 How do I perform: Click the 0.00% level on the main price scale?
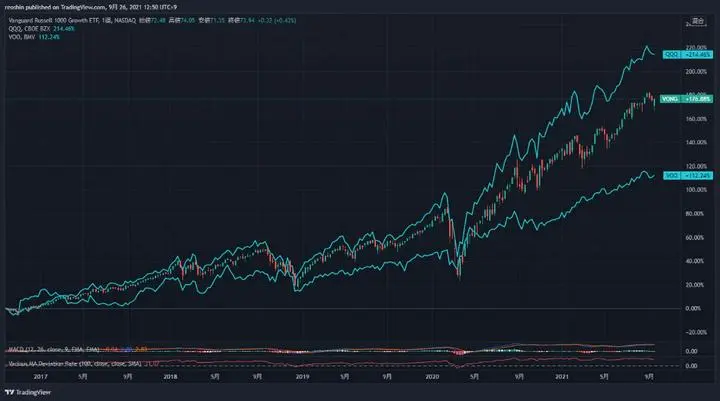[693, 308]
